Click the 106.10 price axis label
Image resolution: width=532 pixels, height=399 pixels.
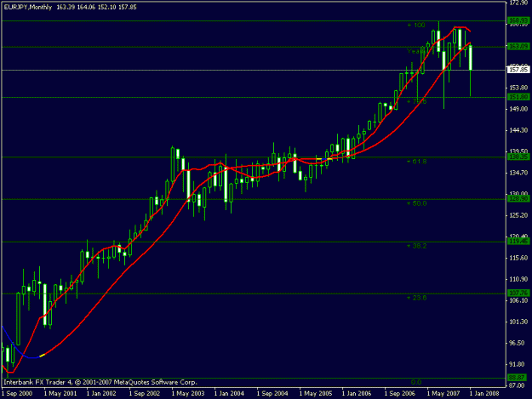(x=518, y=300)
